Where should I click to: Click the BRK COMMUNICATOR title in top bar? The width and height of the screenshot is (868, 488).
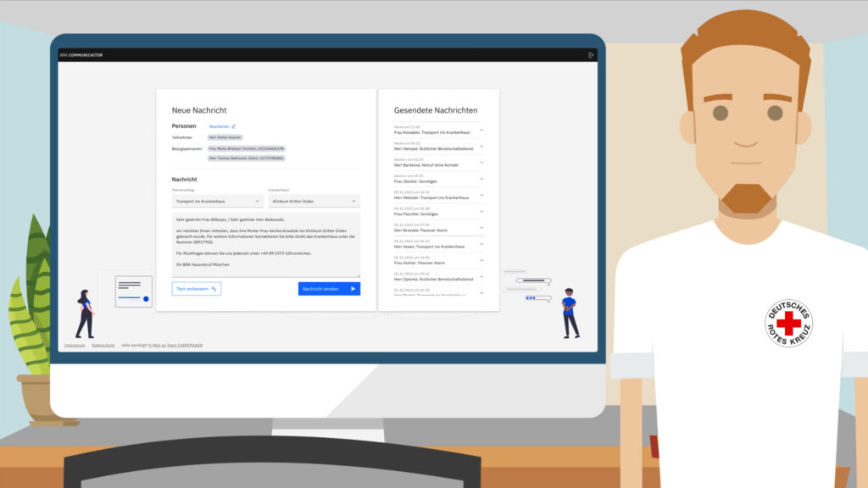click(x=81, y=55)
